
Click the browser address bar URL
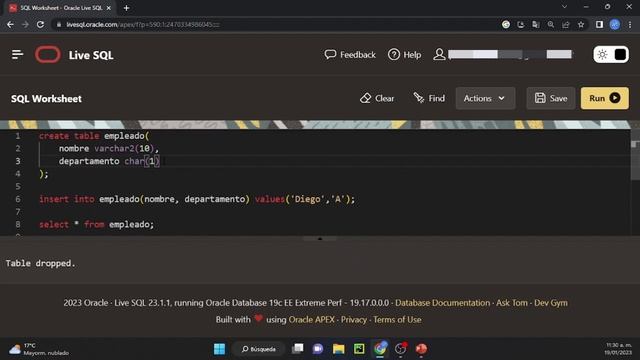click(143, 24)
